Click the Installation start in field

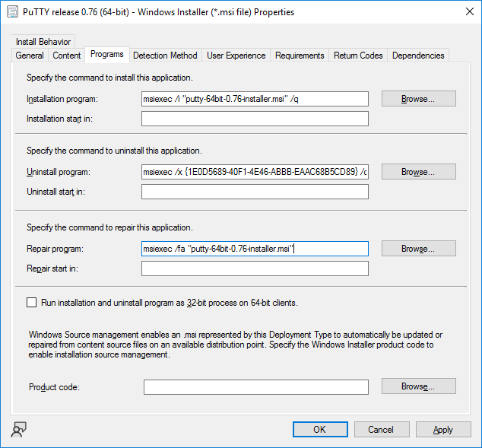[255, 119]
